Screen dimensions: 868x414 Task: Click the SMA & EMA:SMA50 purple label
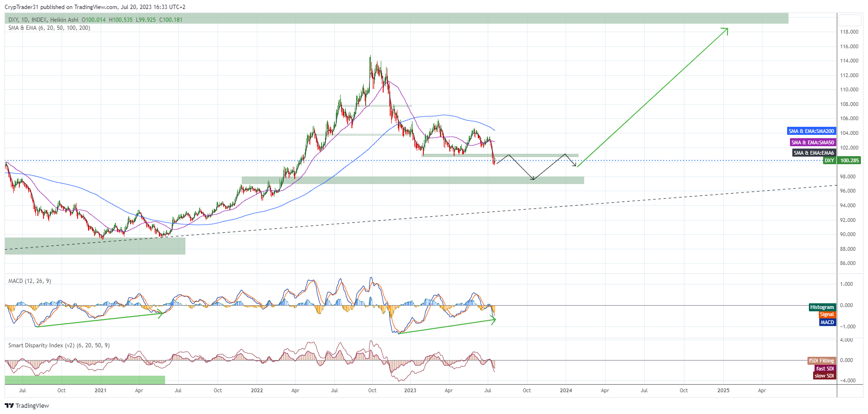coord(813,142)
